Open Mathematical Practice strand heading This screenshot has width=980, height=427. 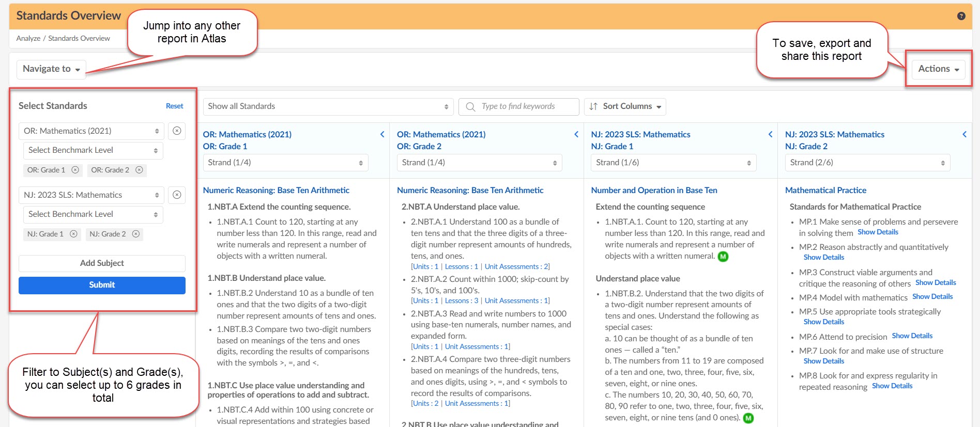(825, 191)
